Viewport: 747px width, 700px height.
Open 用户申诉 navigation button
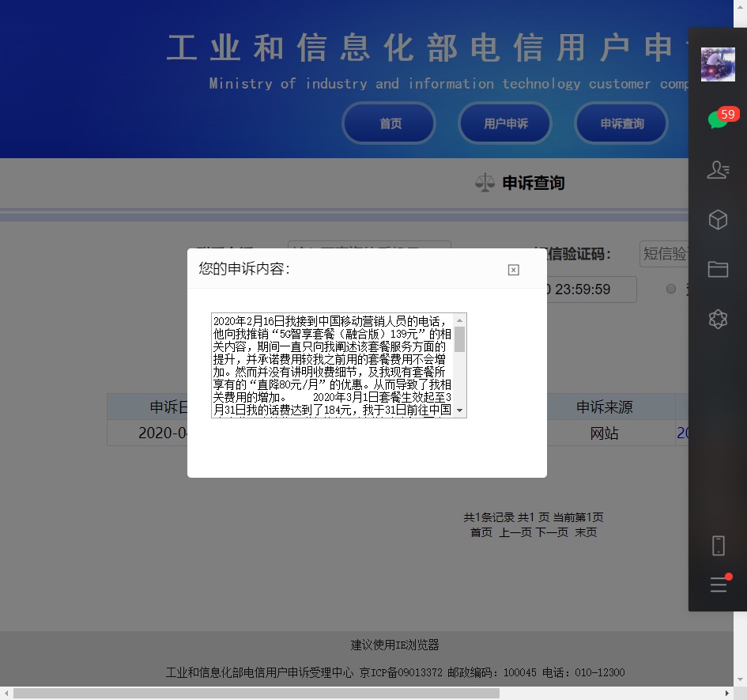coord(505,123)
